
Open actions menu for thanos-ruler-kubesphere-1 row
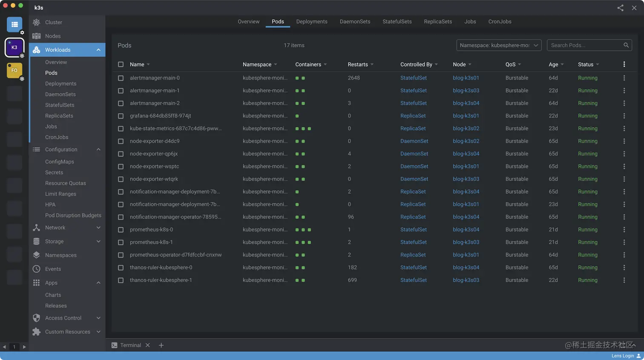624,280
